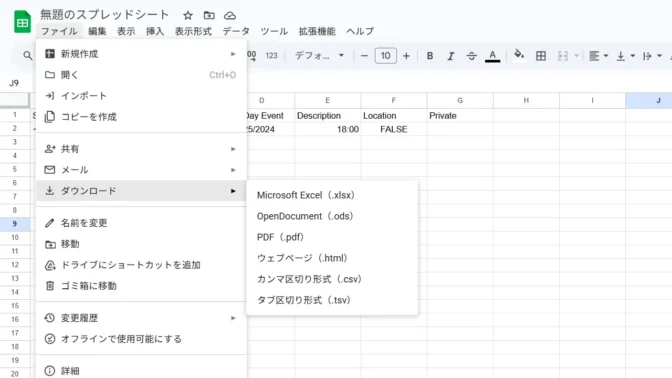
Task: Download as ウェブページ (.html)
Action: pyautogui.click(x=332, y=258)
